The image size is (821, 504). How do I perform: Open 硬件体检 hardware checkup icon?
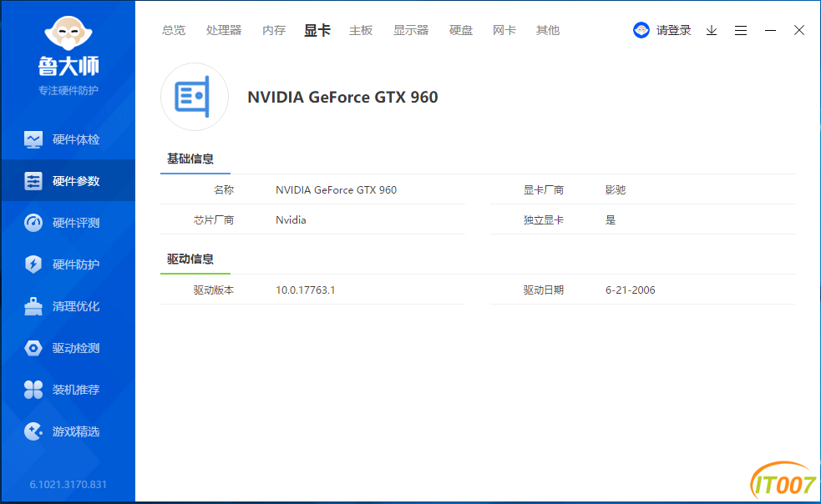33,139
